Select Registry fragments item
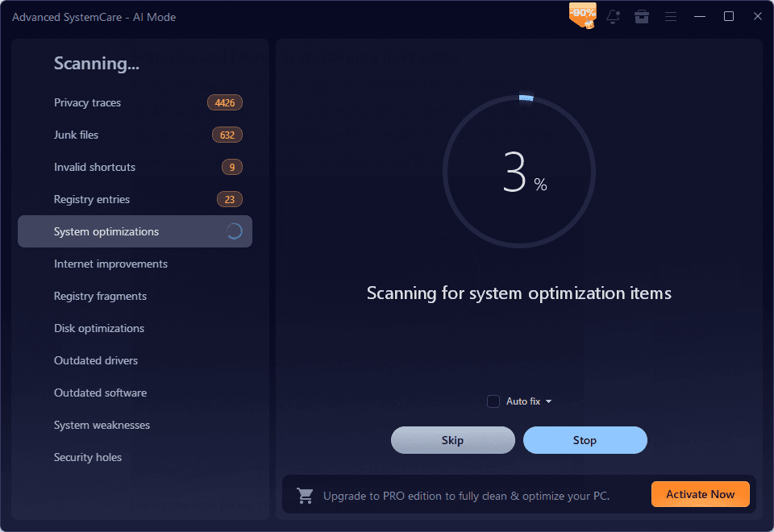Viewport: 774px width, 532px height. pos(135,296)
